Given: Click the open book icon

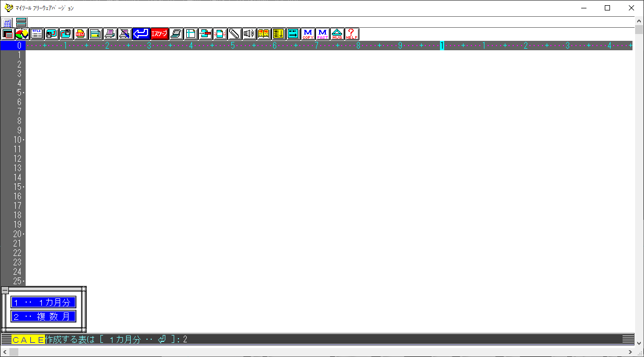Looking at the screenshot, I should [264, 34].
